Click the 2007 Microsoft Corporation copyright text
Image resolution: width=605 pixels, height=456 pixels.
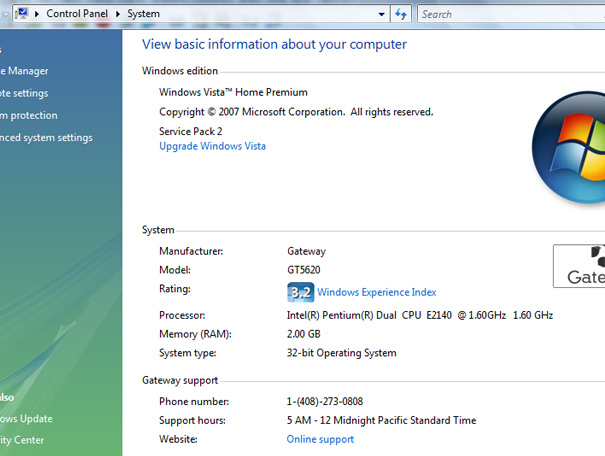click(296, 112)
